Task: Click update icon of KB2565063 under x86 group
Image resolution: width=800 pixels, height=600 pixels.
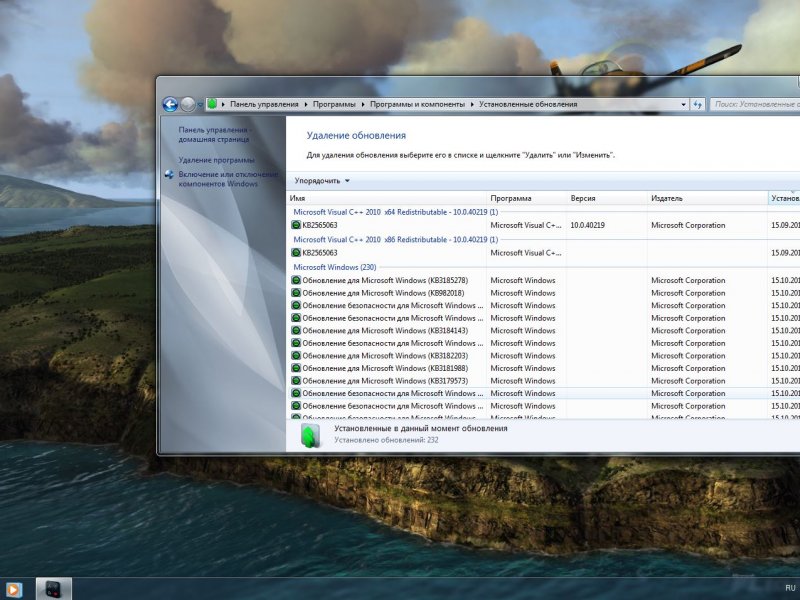Action: pyautogui.click(x=296, y=253)
